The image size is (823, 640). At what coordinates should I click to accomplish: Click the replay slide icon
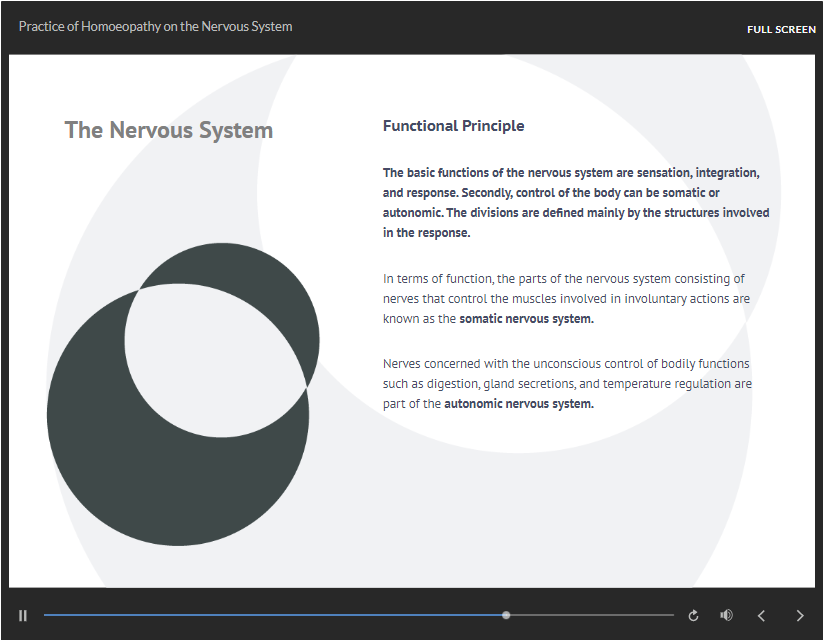693,615
